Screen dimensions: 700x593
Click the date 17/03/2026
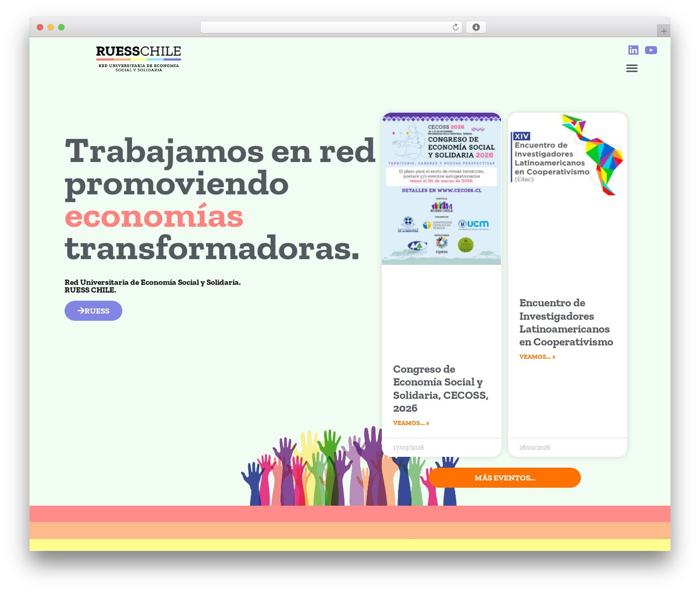click(409, 447)
